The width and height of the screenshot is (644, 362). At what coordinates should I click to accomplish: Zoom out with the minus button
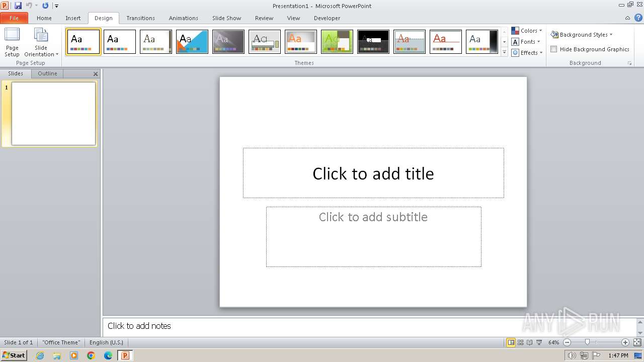coord(567,342)
